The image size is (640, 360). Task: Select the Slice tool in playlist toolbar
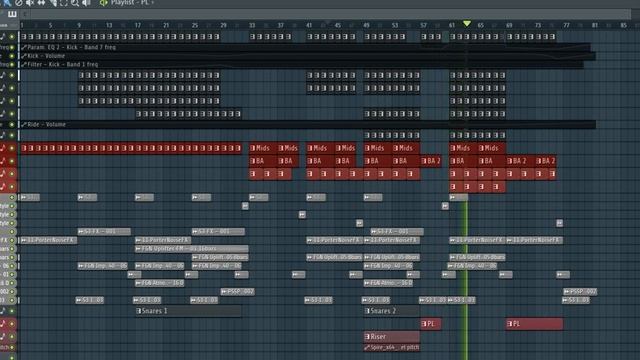pyautogui.click(x=53, y=2)
